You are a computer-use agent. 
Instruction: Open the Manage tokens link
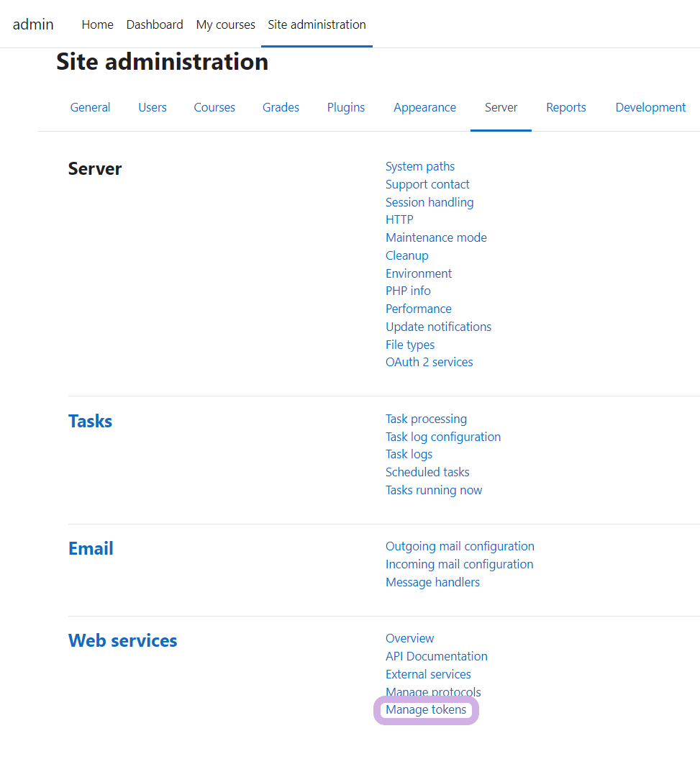point(426,710)
